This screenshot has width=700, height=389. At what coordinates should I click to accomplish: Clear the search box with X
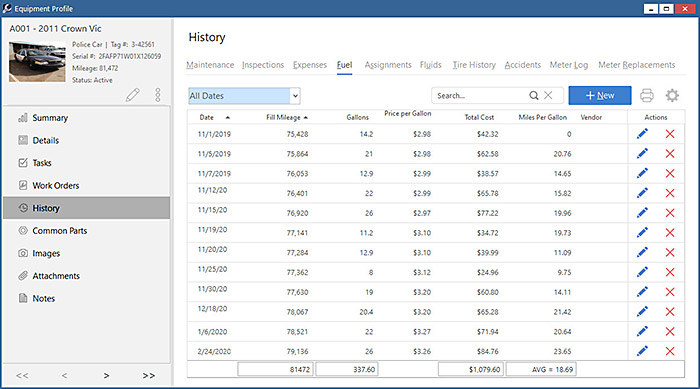pyautogui.click(x=548, y=95)
